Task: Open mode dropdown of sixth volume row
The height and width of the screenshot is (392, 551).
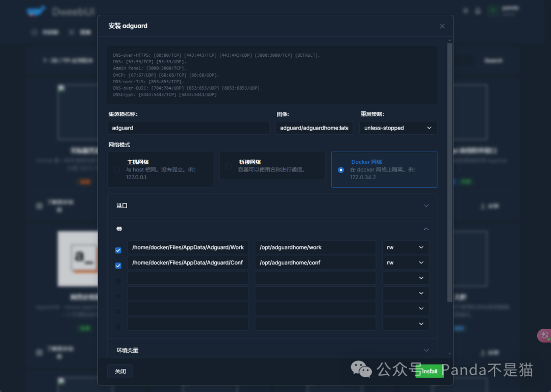Action: 406,324
